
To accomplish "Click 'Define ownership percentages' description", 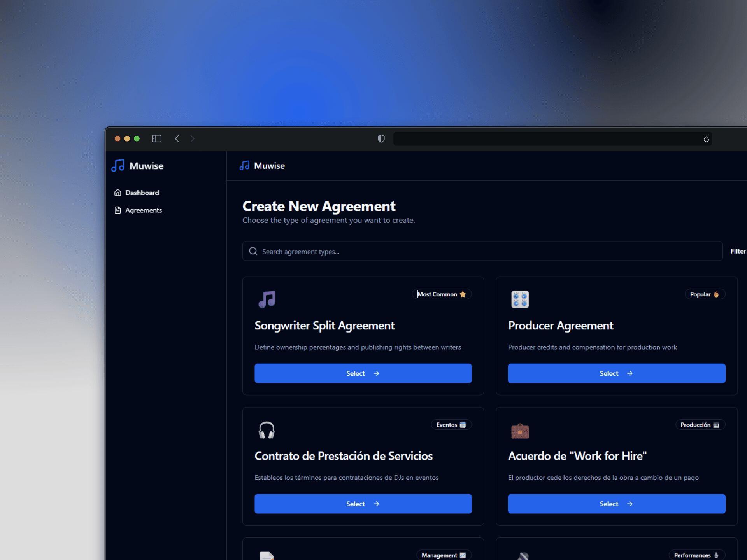I will 358,347.
